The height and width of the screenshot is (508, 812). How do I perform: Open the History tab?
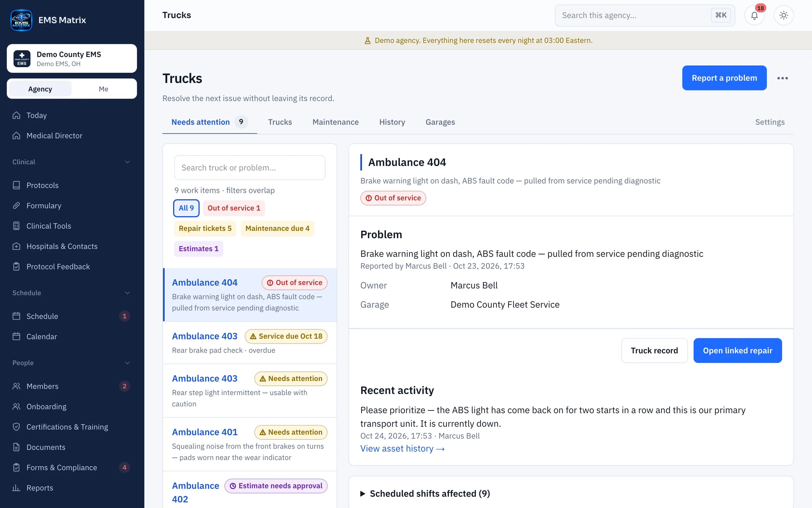[x=392, y=122]
